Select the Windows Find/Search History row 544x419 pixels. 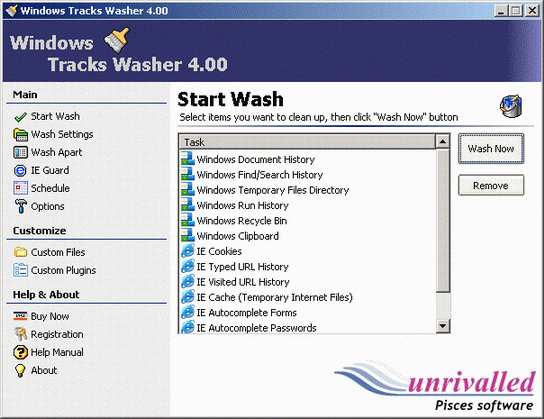307,174
